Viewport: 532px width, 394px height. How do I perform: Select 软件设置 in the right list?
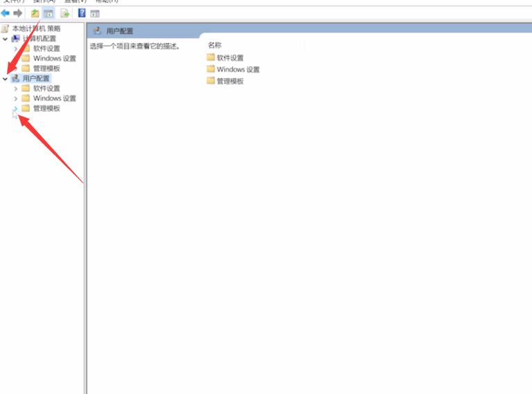click(230, 57)
